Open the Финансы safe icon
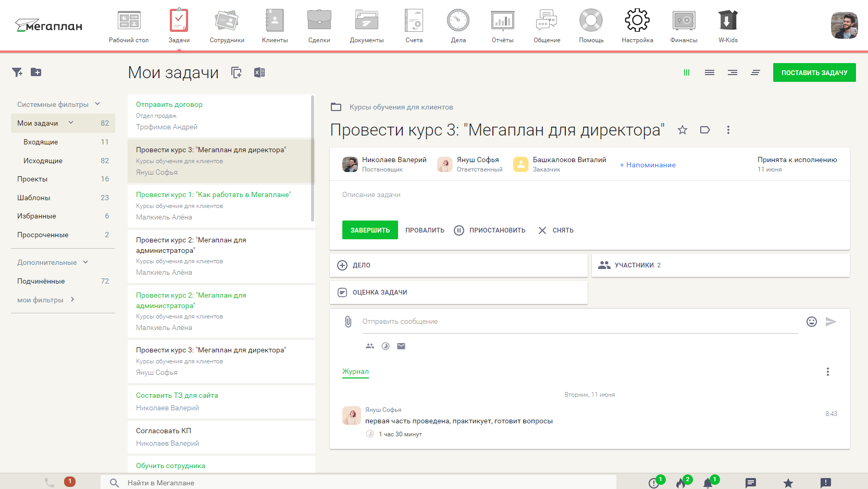This screenshot has width=868, height=489. click(x=684, y=21)
